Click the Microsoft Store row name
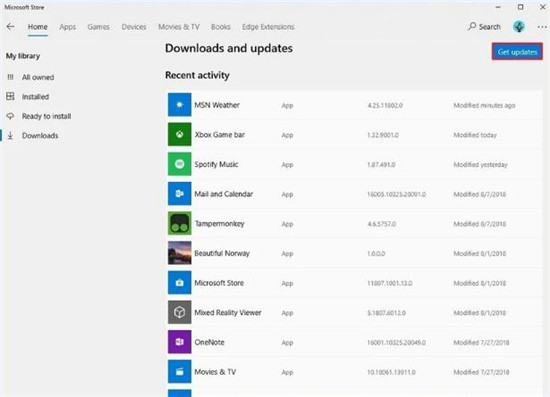The height and width of the screenshot is (397, 550). coord(219,283)
